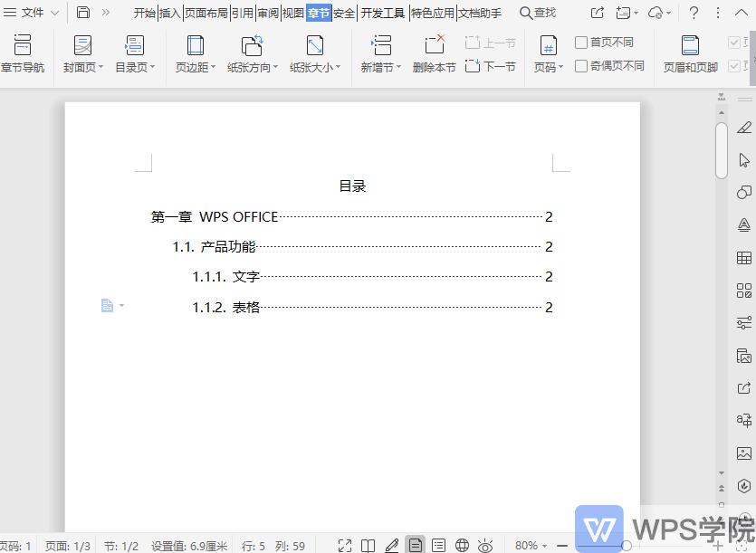Image resolution: width=756 pixels, height=553 pixels.
Task: Open the 页边距 margins tool
Action: click(194, 54)
